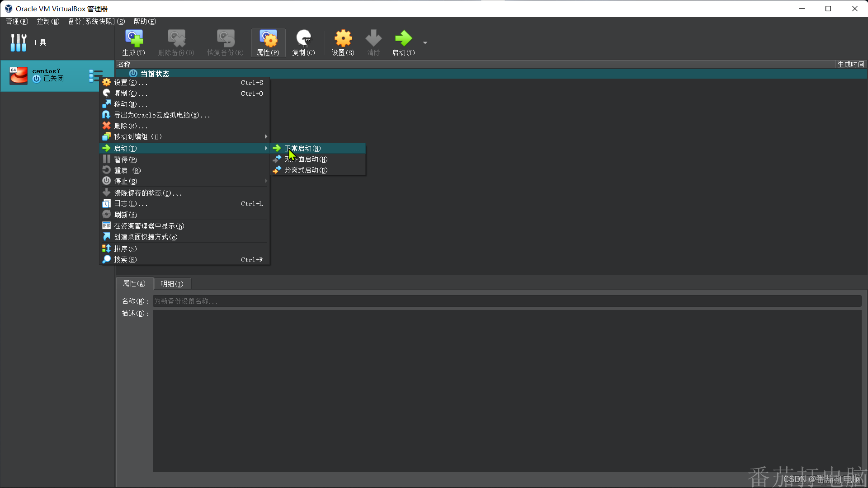The image size is (868, 488).
Task: Click the 描述(D) description text area
Action: coord(507,391)
